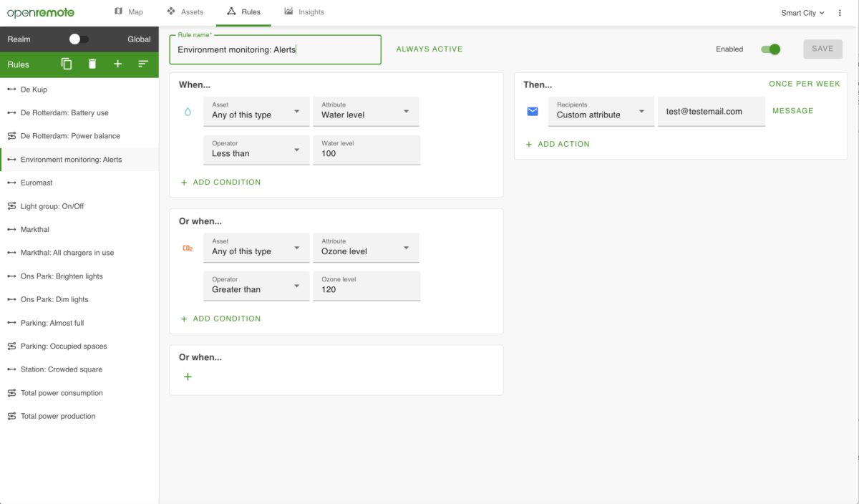Open the Smart City realm dropdown
This screenshot has height=504, width=859.
(802, 13)
